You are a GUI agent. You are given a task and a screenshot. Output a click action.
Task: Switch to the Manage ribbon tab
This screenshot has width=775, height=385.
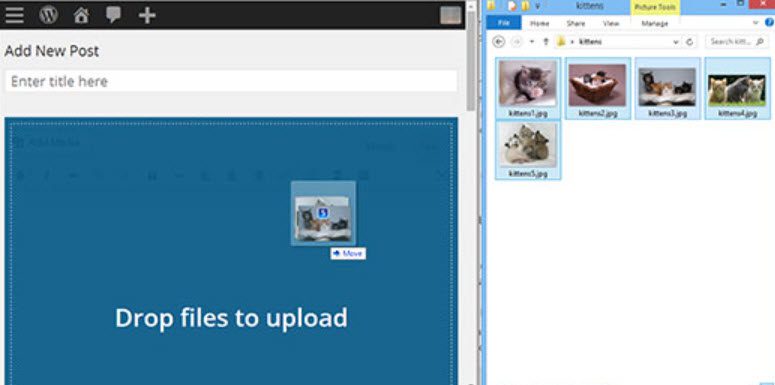click(654, 23)
